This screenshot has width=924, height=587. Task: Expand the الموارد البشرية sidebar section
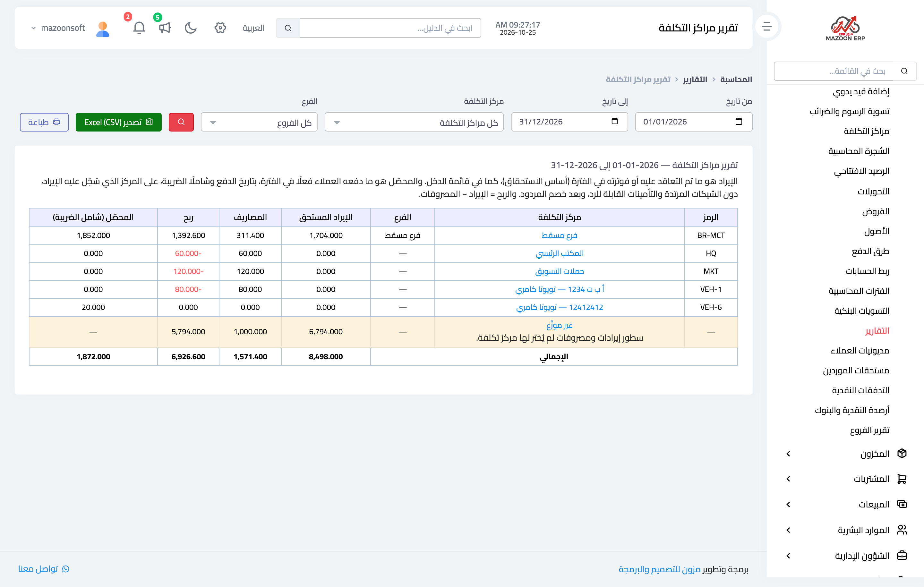[x=788, y=530]
